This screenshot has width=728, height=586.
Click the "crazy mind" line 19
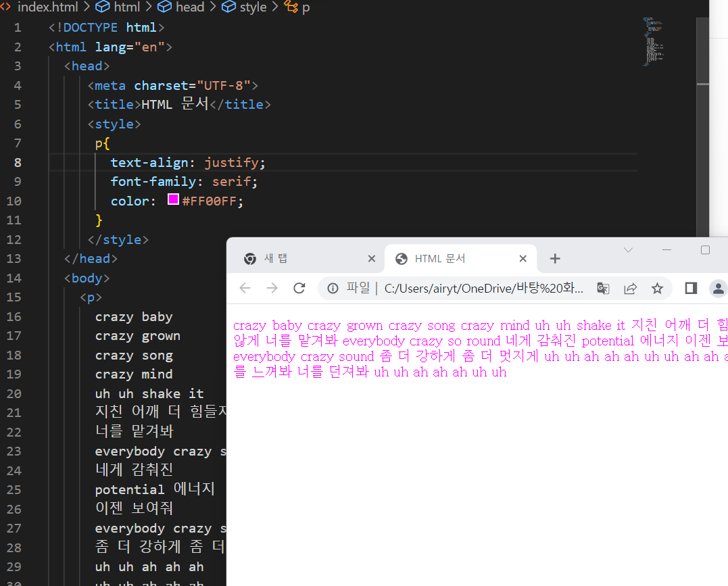(x=134, y=374)
